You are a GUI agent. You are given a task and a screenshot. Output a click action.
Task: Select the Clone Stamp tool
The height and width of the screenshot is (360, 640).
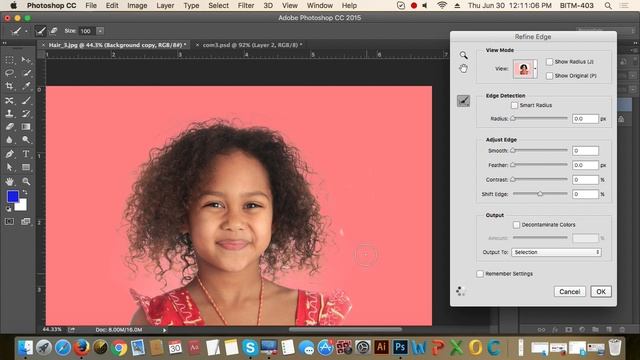coord(9,113)
